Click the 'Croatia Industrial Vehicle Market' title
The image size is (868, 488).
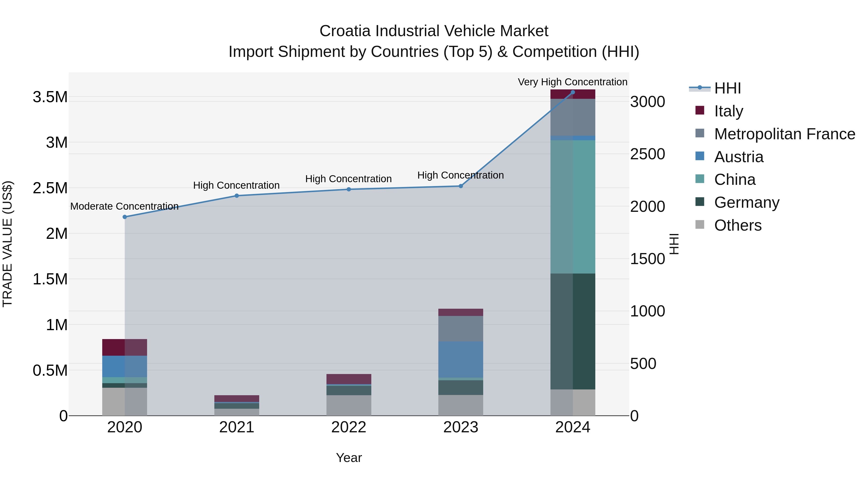point(434,31)
